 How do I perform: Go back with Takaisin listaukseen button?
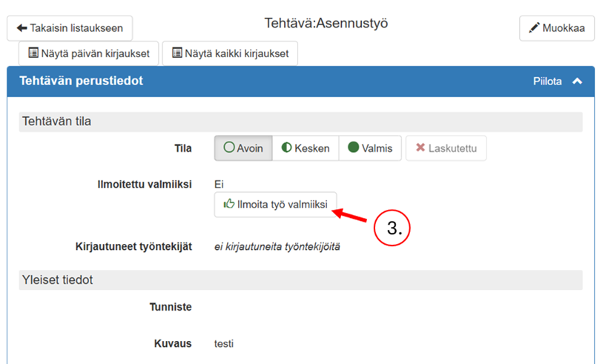click(x=70, y=28)
